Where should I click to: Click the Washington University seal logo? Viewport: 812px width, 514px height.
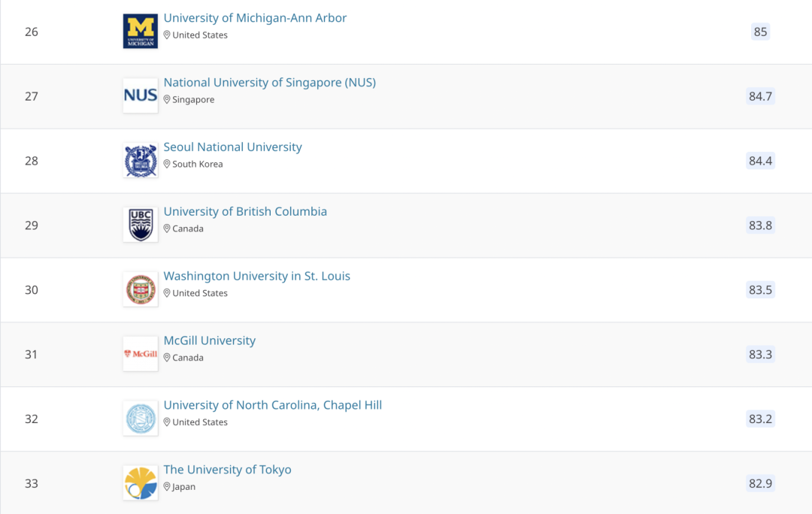pos(141,289)
